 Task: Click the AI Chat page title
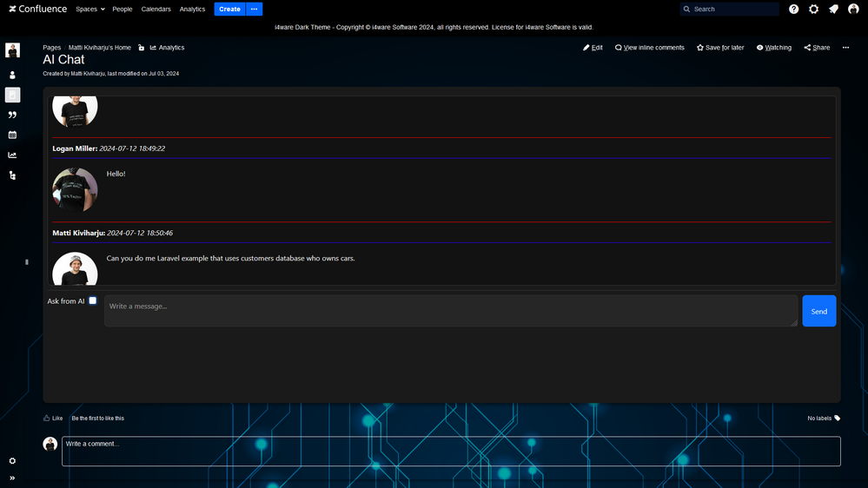[x=63, y=60]
